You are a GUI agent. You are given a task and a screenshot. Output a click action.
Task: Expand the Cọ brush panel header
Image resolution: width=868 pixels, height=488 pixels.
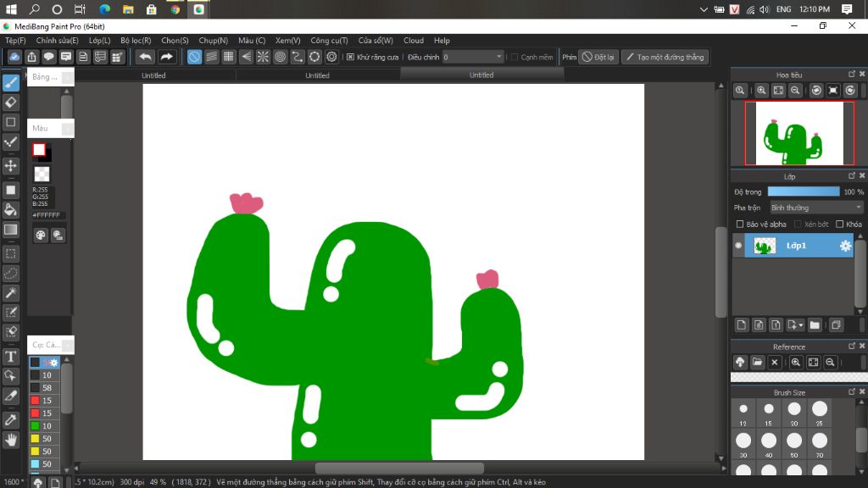(x=50, y=345)
